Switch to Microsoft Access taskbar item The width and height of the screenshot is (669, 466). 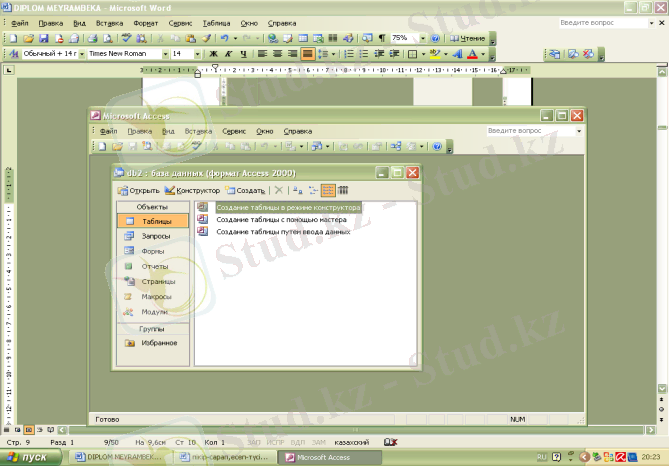(330, 457)
